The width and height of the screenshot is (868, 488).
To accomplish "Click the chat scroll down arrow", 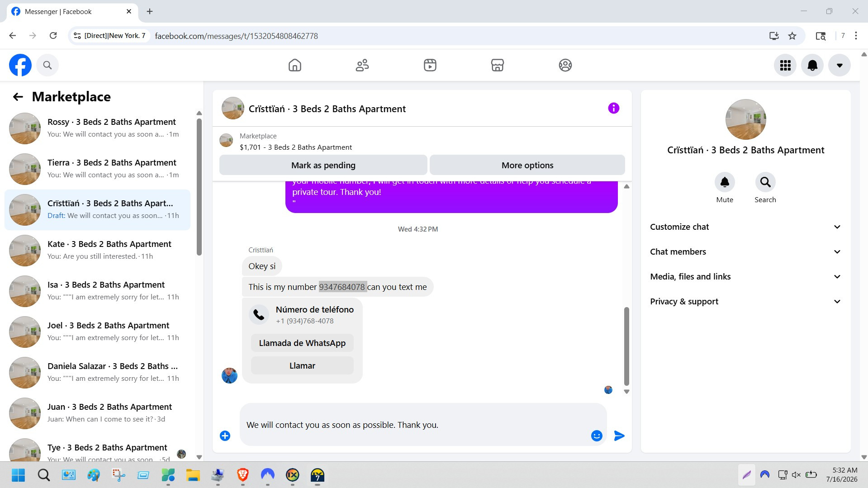I will pyautogui.click(x=626, y=392).
